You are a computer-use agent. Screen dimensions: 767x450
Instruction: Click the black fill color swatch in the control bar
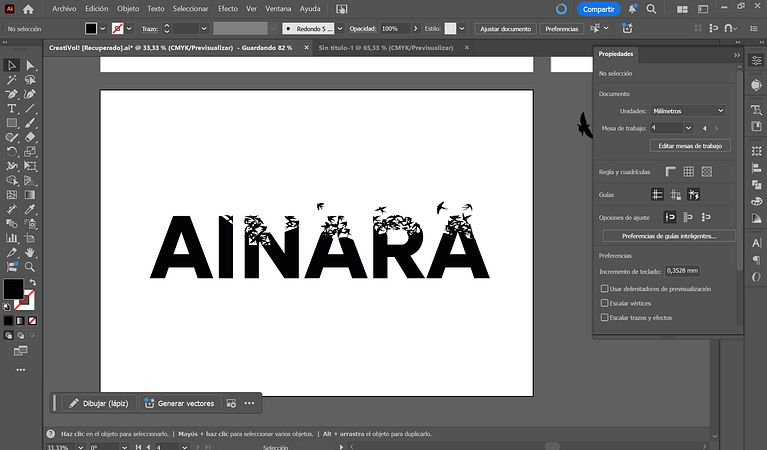pos(91,29)
